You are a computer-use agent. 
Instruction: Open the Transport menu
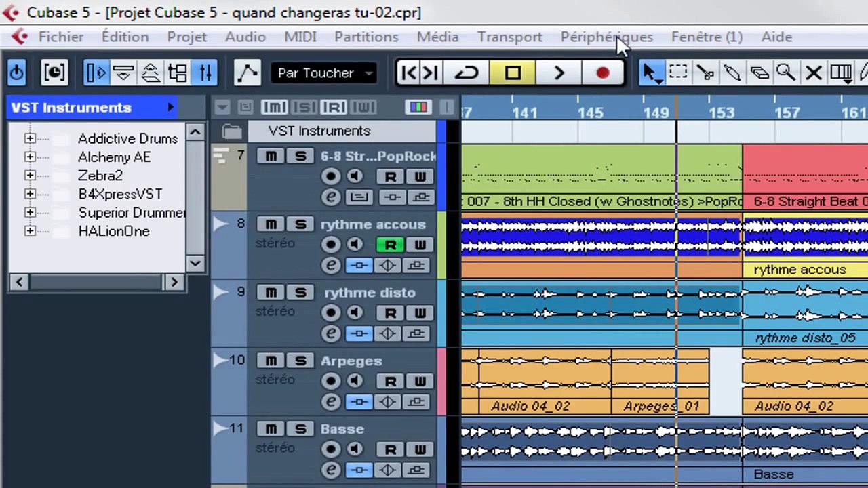point(510,37)
